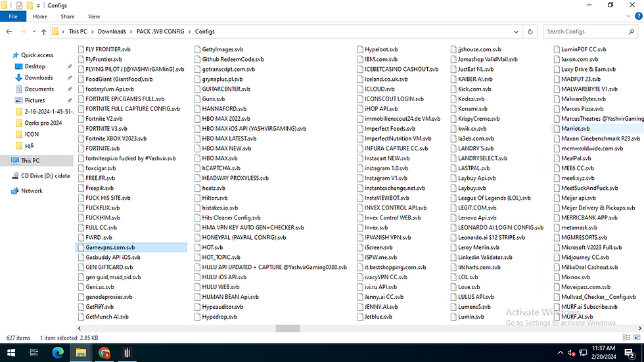The height and width of the screenshot is (362, 644).
Task: Click the scroll right arrow
Action: [640, 328]
